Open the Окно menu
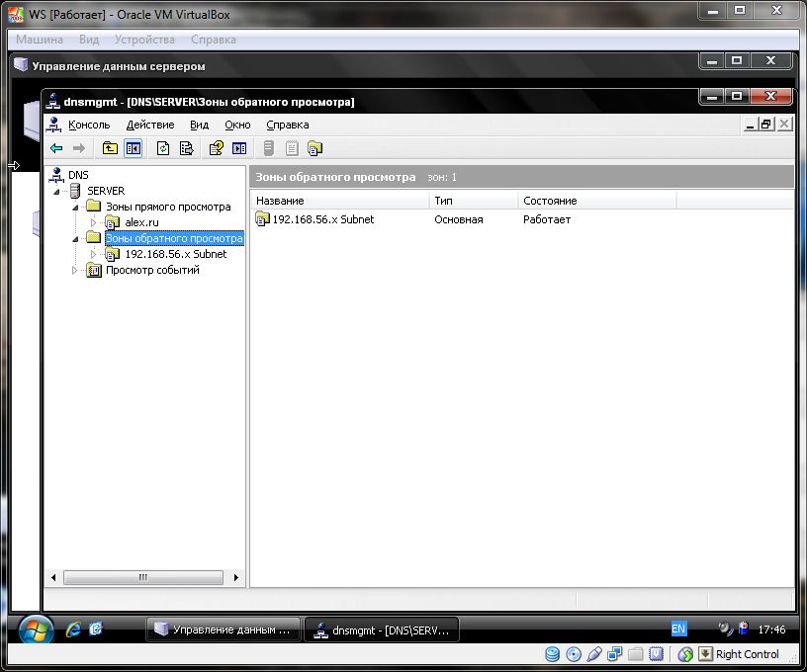The image size is (807, 672). coord(237,125)
